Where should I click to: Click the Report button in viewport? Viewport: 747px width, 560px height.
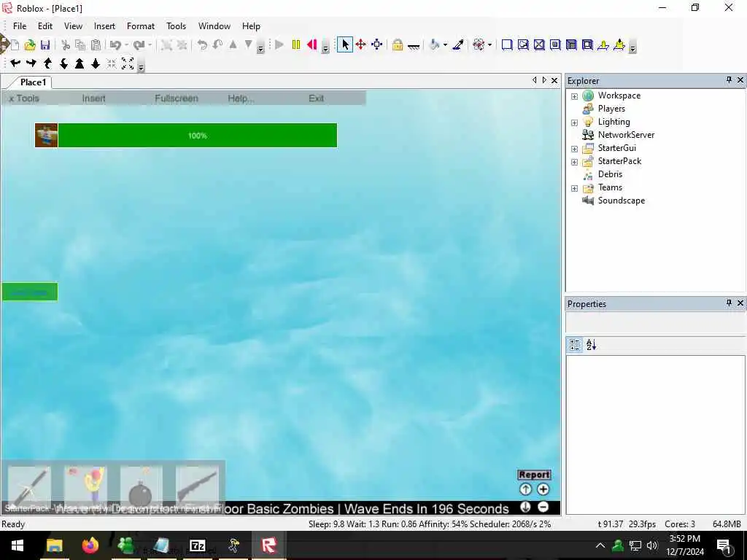(x=534, y=475)
